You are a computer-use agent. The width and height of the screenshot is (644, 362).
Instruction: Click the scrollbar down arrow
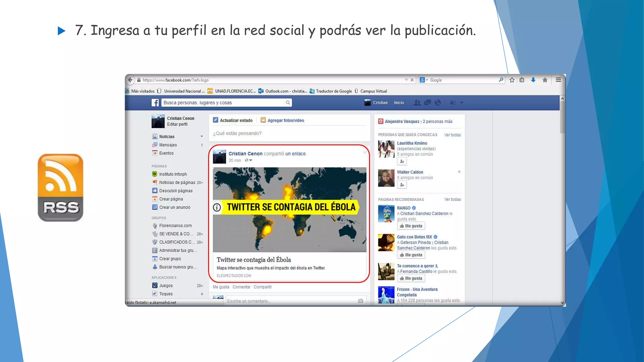coord(562,303)
